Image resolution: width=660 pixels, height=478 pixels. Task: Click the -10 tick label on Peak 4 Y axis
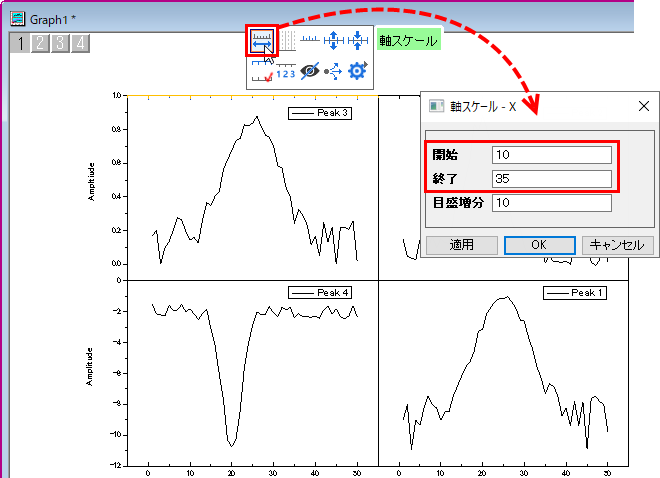pos(116,435)
